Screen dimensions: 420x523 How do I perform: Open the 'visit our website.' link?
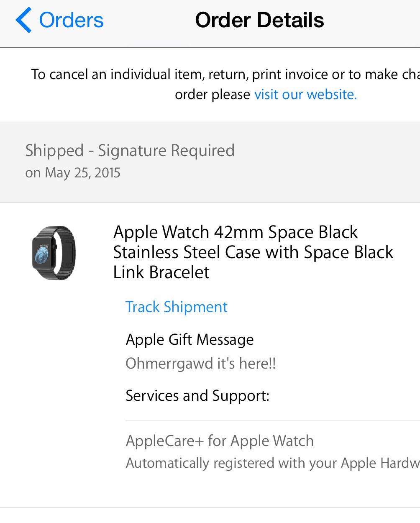click(x=305, y=95)
